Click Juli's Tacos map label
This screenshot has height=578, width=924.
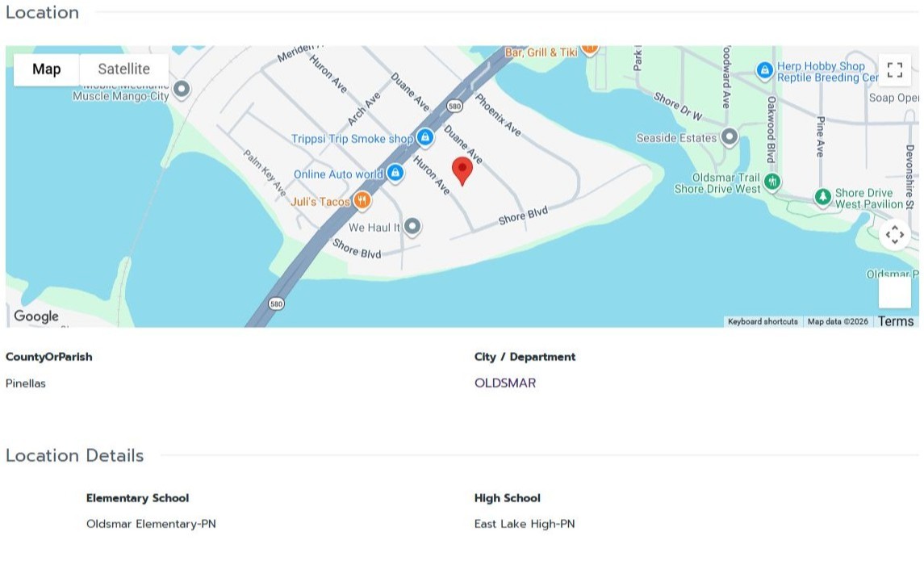tap(320, 202)
